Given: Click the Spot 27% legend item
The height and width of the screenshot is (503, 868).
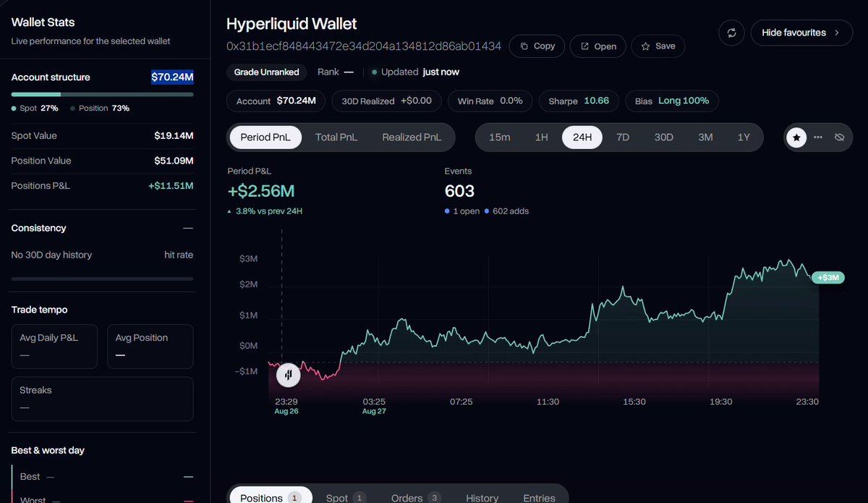Looking at the screenshot, I should [x=35, y=109].
